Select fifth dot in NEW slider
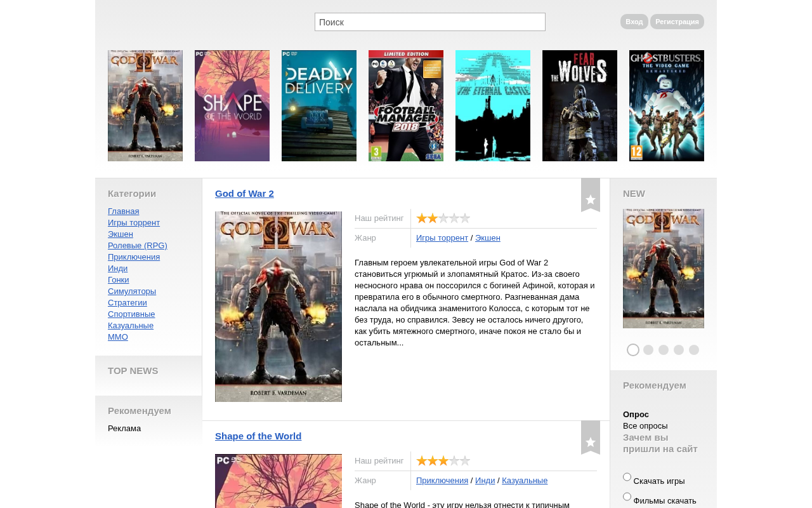The width and height of the screenshot is (812, 508). (x=694, y=350)
